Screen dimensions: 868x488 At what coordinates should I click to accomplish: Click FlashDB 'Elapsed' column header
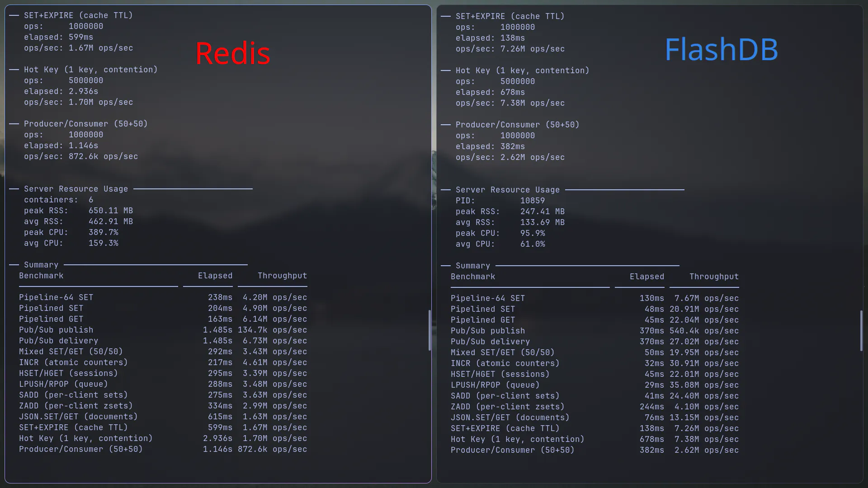tap(647, 277)
